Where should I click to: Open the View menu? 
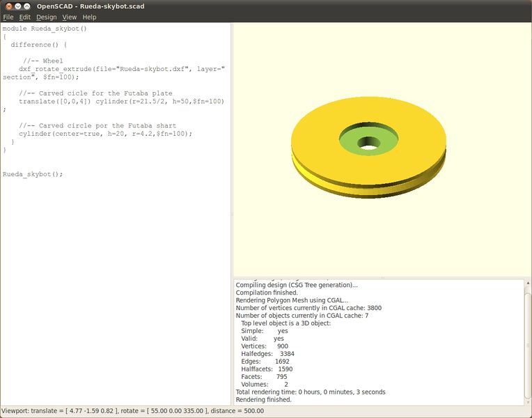(x=70, y=17)
